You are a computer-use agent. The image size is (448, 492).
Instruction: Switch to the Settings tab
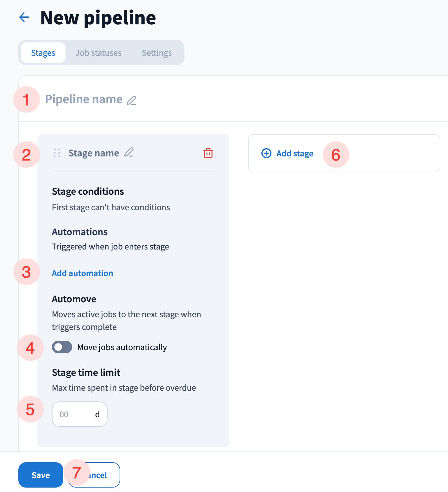pyautogui.click(x=157, y=53)
